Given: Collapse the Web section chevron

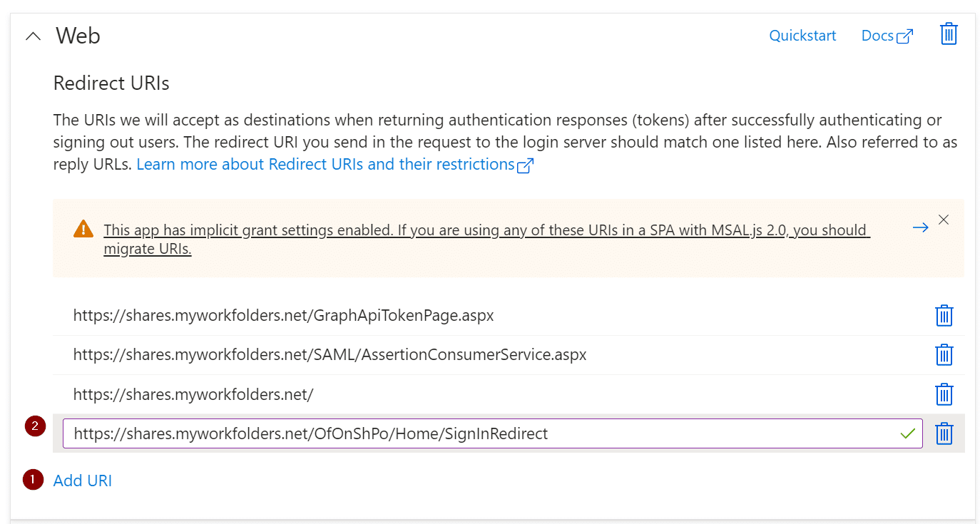Looking at the screenshot, I should pos(33,36).
